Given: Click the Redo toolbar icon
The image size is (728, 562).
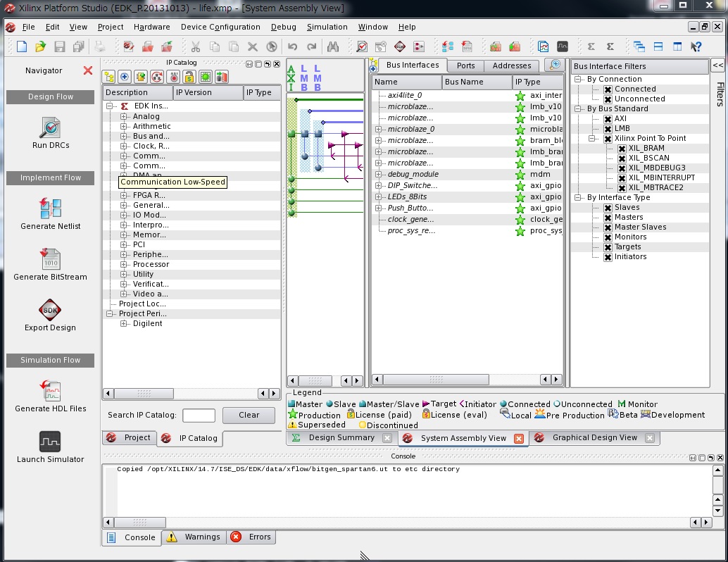Looking at the screenshot, I should click(311, 46).
